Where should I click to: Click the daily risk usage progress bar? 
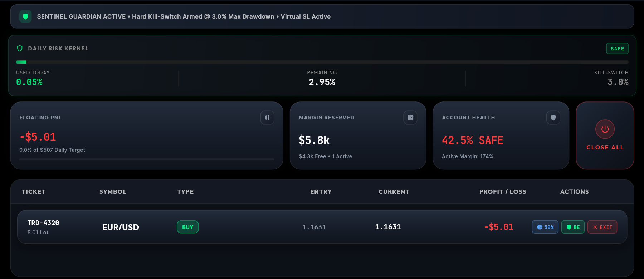tap(322, 62)
